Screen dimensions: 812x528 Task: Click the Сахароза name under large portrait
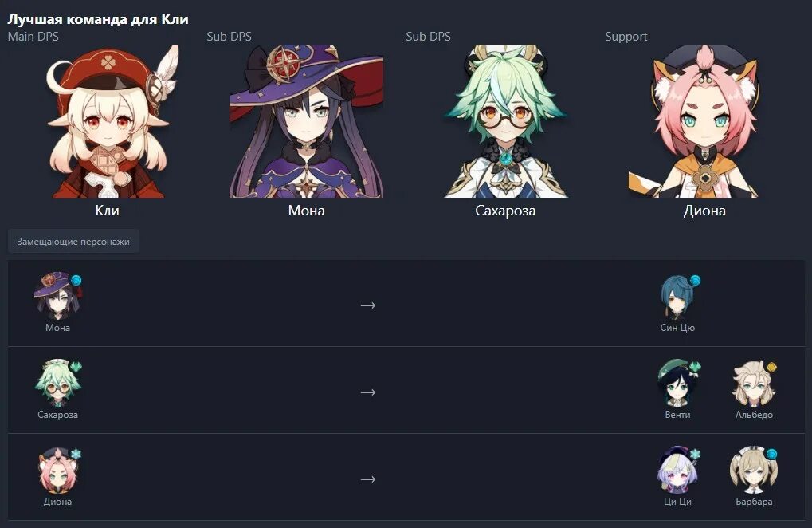tap(505, 211)
